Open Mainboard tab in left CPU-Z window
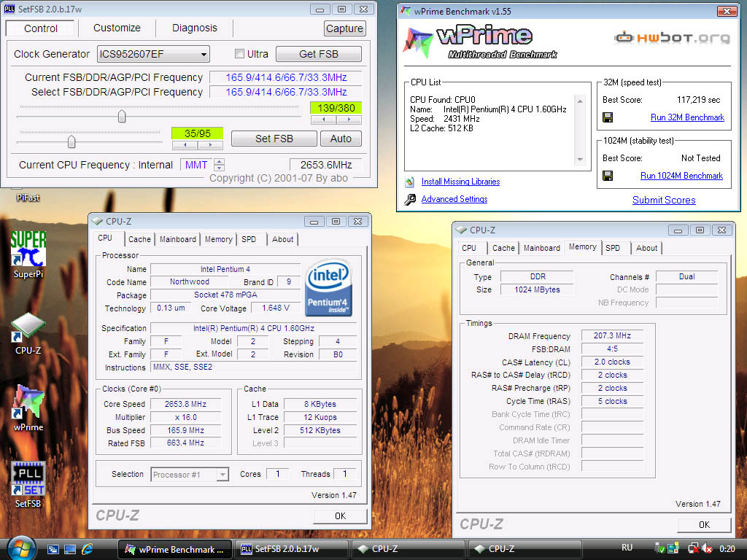Screen dimensions: 747x560 (x=178, y=239)
